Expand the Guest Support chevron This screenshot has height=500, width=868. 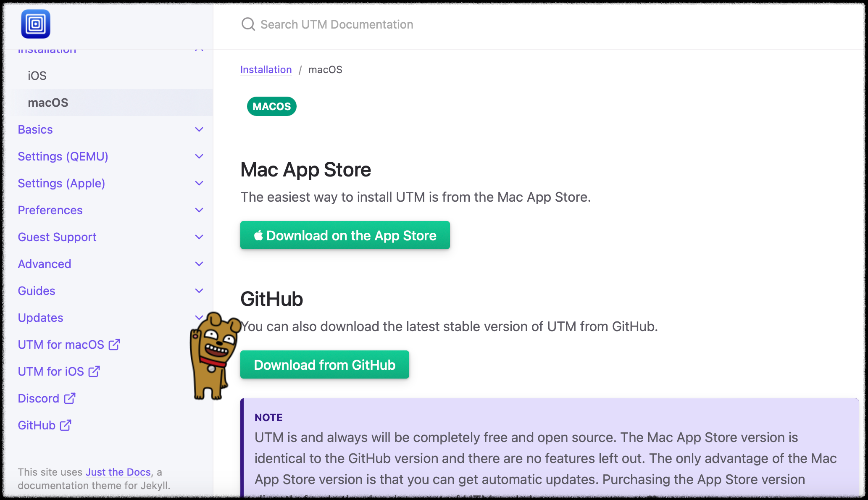pos(199,237)
